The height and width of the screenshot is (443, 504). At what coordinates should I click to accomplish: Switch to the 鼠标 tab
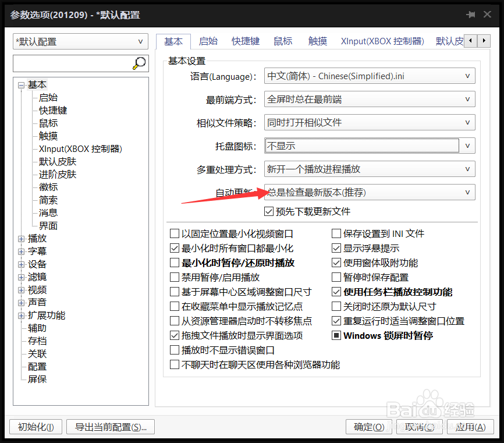282,41
